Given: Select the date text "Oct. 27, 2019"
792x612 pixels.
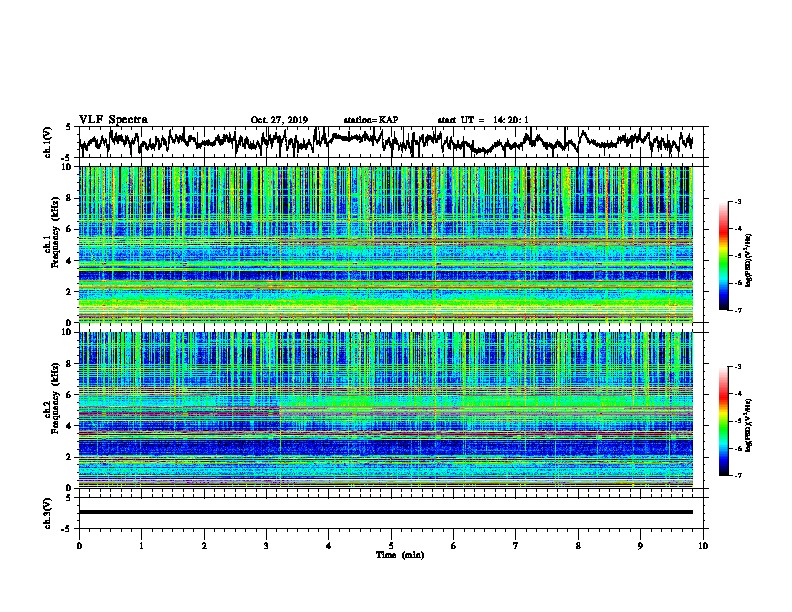Looking at the screenshot, I should click(x=279, y=120).
